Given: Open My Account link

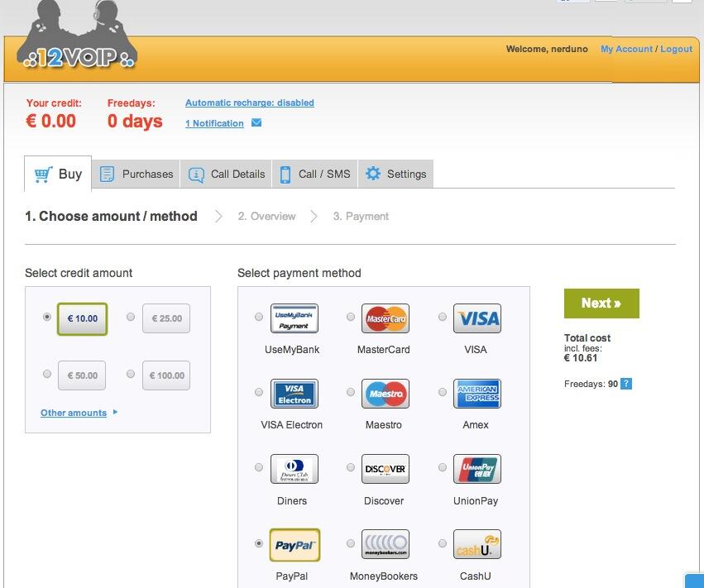Looking at the screenshot, I should (626, 49).
